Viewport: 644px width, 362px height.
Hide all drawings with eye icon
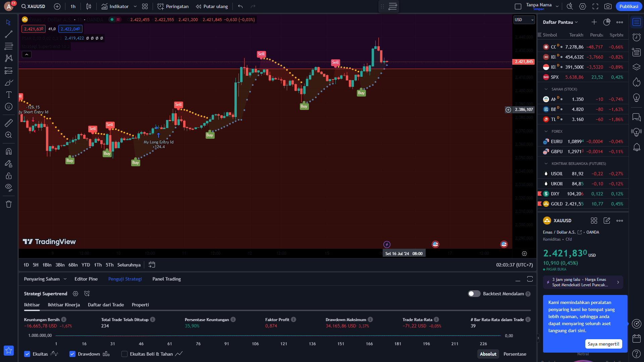[9, 187]
